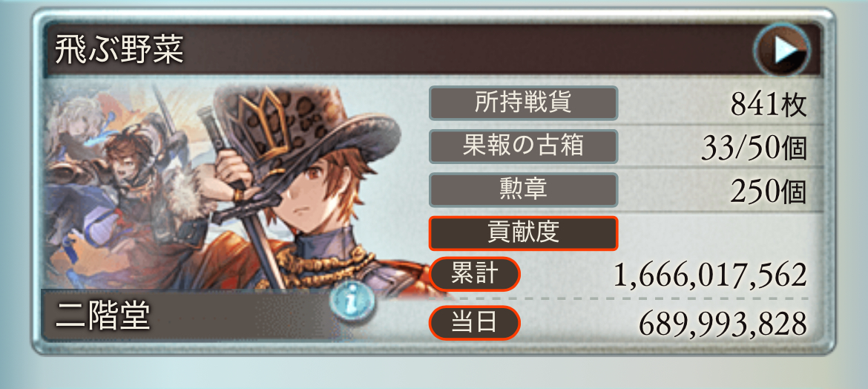This screenshot has width=868, height=389.
Task: Click the 33/50個 box count
Action: pyautogui.click(x=753, y=148)
